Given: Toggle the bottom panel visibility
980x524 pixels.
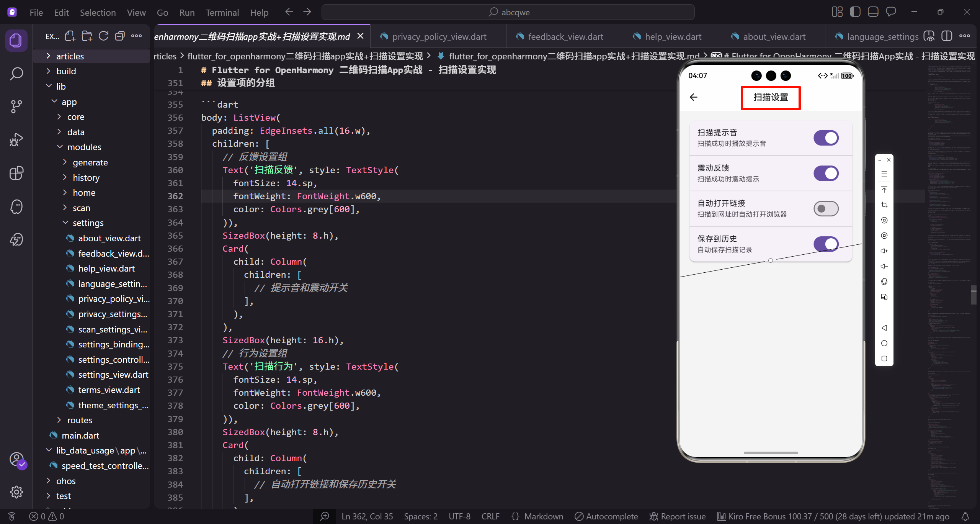Looking at the screenshot, I should point(873,12).
